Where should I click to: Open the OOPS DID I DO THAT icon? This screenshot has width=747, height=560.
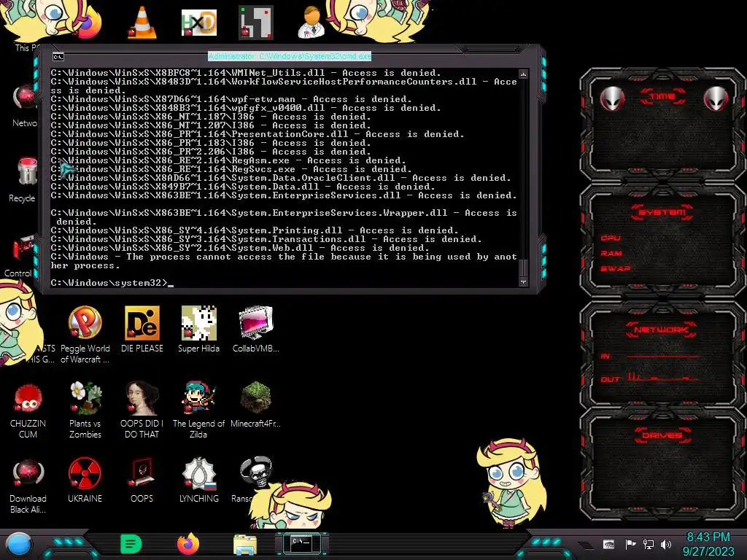[142, 410]
